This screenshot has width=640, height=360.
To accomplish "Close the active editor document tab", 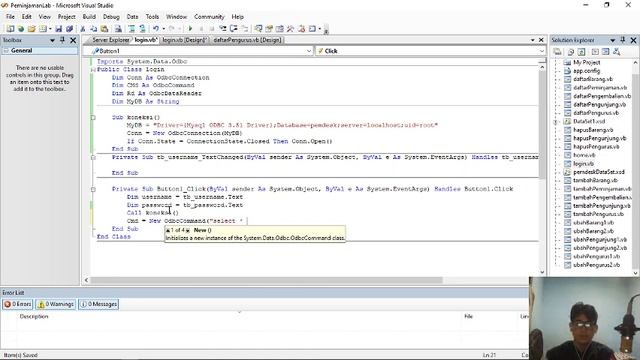I will point(541,40).
